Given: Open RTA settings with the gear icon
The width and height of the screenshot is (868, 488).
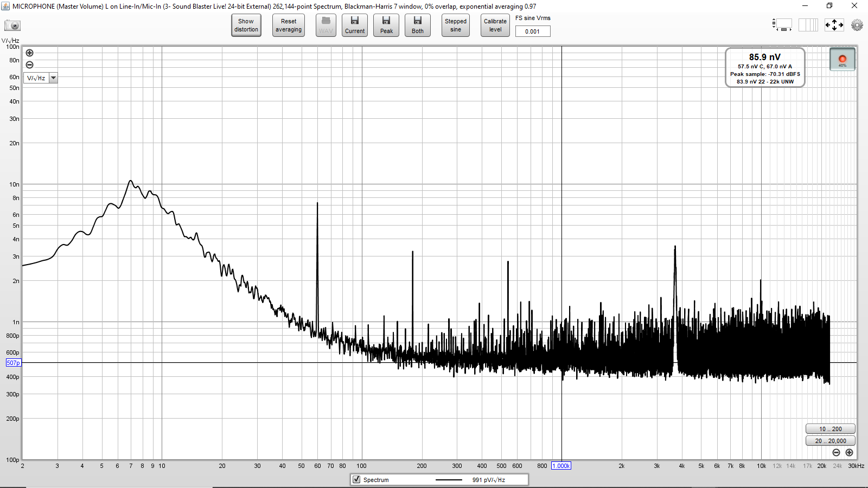Looking at the screenshot, I should tap(857, 25).
